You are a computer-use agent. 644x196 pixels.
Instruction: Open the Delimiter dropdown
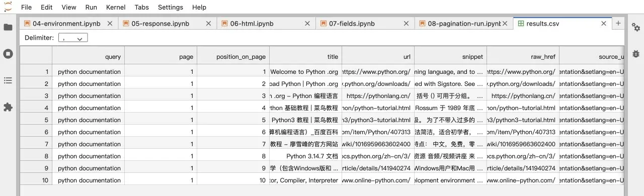(x=73, y=38)
